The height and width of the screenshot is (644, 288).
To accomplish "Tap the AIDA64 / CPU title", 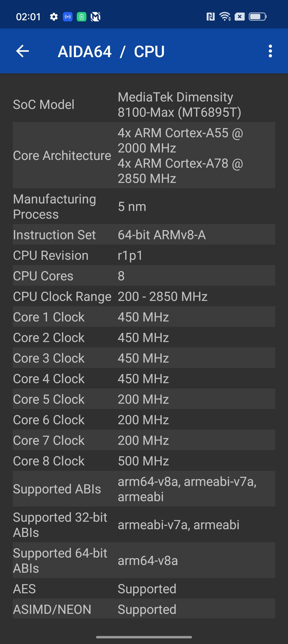I will tap(111, 52).
